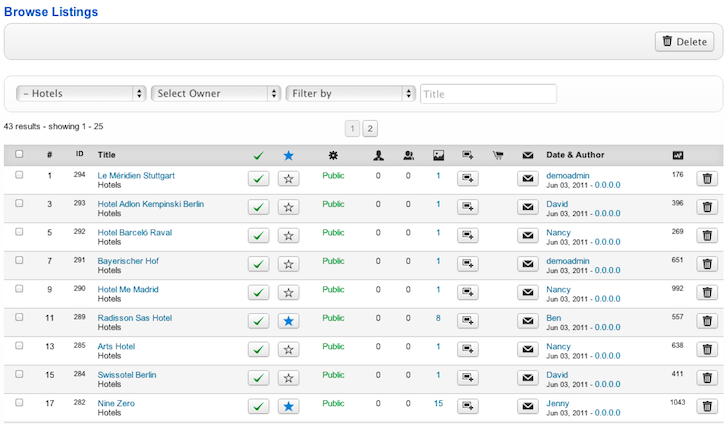The width and height of the screenshot is (725, 424).
Task: Click trash icon for Nine Zero listing
Action: click(707, 407)
